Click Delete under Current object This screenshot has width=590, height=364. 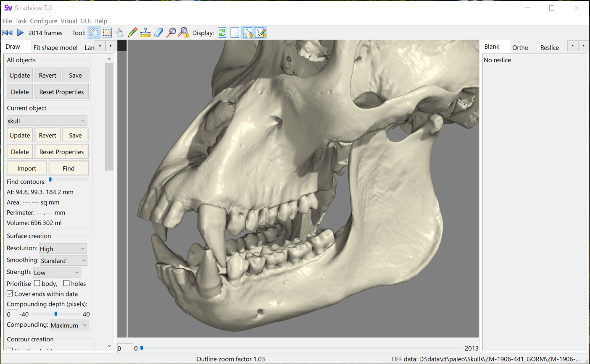pyautogui.click(x=20, y=152)
